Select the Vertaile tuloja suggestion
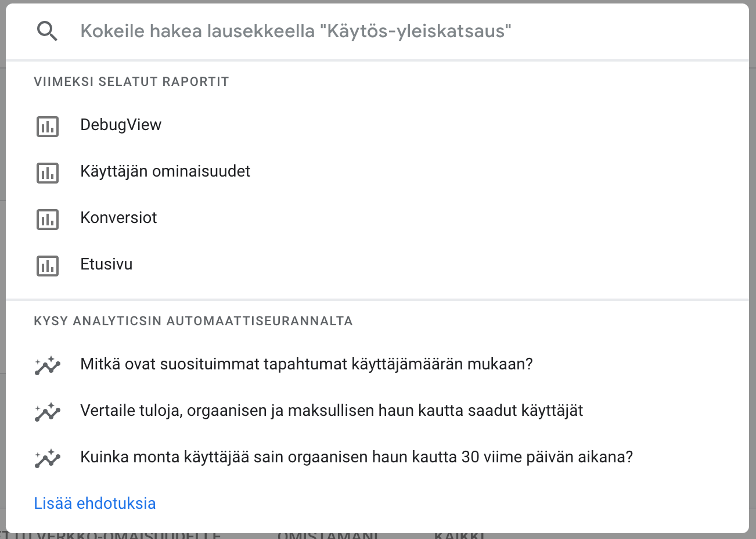The image size is (756, 539). point(377,411)
